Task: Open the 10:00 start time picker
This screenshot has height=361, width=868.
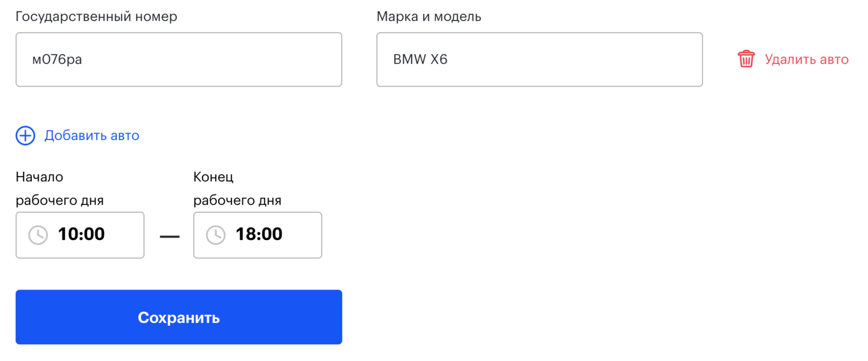Action: click(x=80, y=235)
